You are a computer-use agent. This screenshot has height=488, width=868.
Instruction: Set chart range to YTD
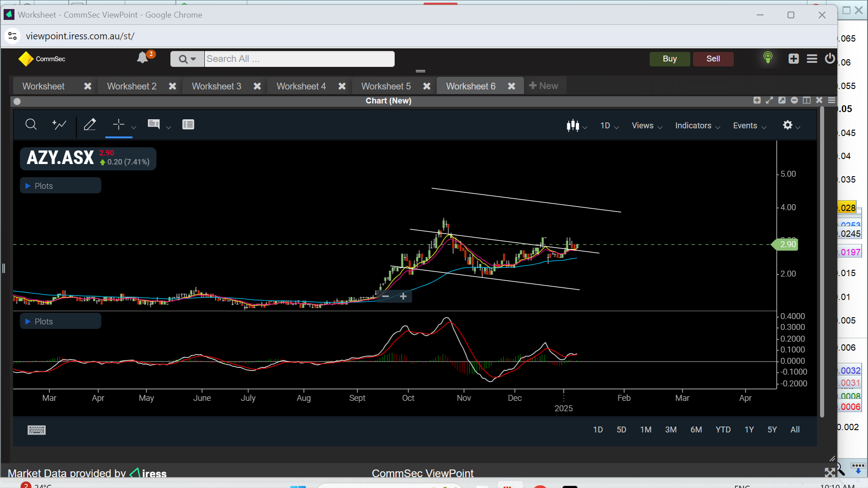723,430
